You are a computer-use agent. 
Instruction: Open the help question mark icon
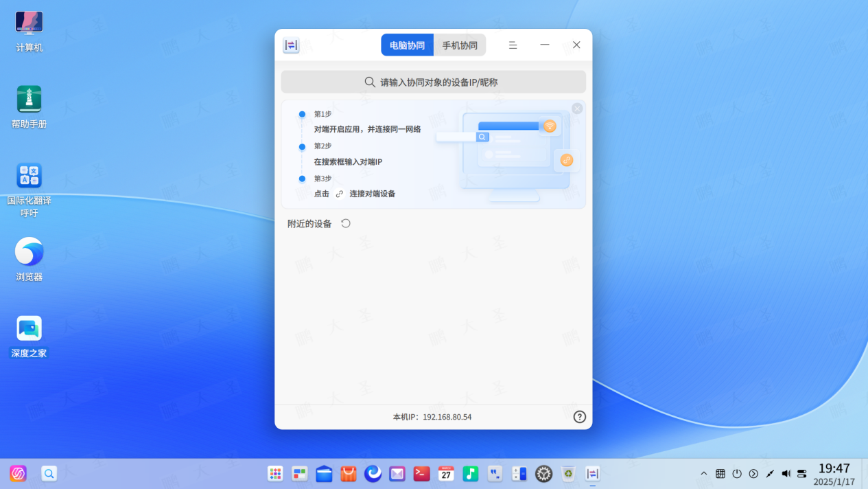click(580, 417)
